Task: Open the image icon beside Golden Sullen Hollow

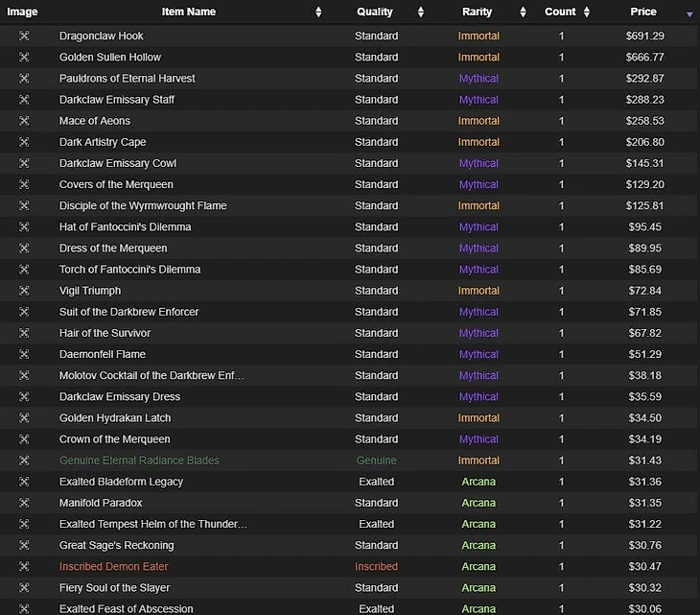Action: point(24,57)
